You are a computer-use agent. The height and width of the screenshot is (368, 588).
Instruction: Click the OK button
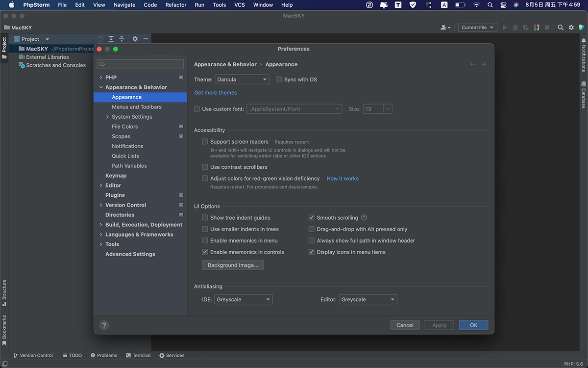473,325
